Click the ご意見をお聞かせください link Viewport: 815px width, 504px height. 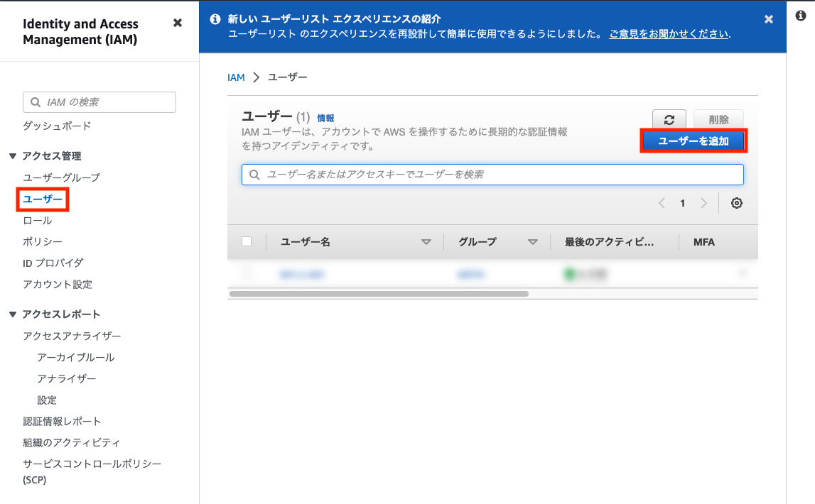pyautogui.click(x=669, y=34)
